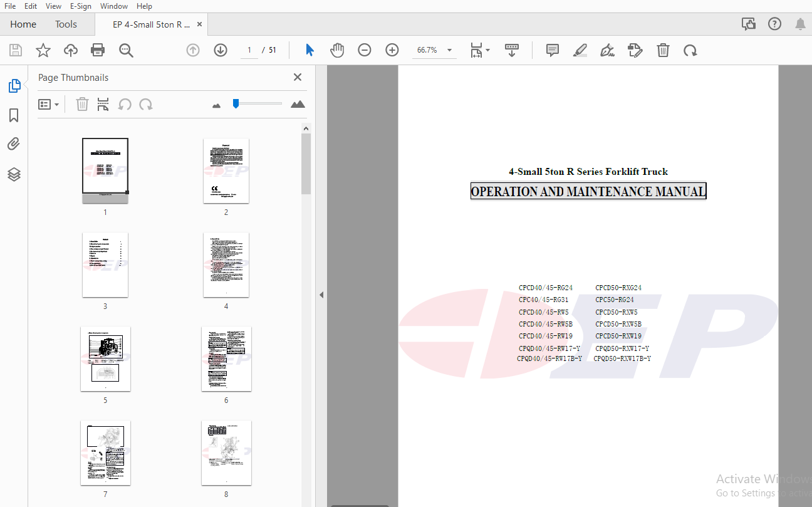
Task: Close the Page Thumbnails panel
Action: coord(298,77)
